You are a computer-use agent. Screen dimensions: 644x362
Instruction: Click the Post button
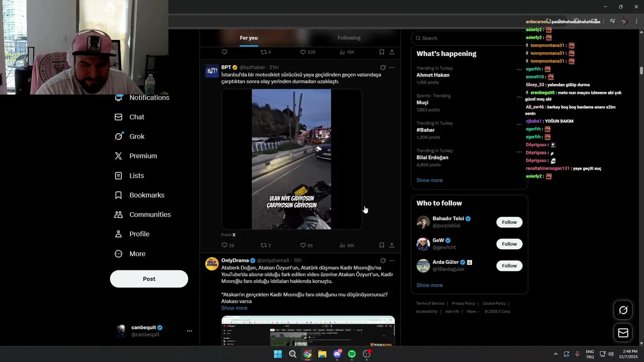click(x=149, y=279)
